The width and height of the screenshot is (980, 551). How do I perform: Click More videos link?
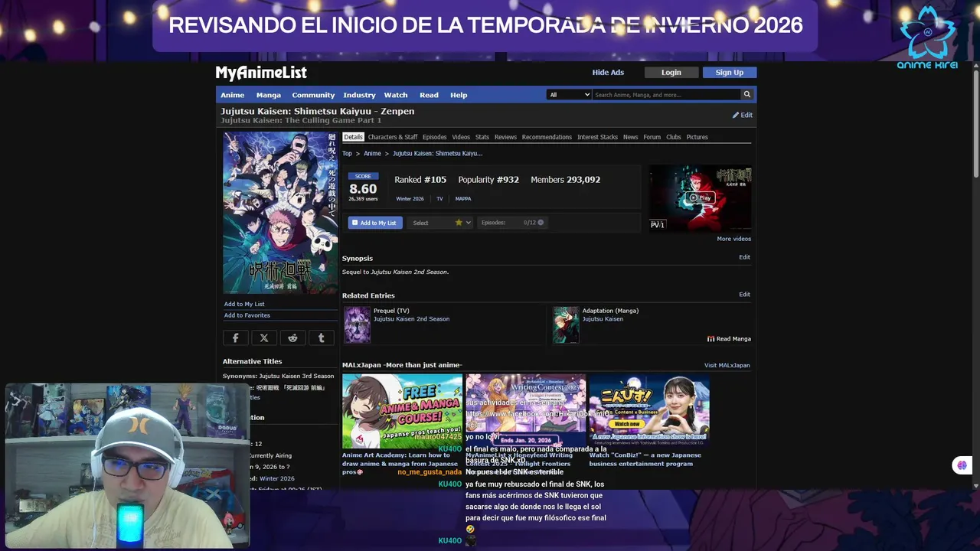[733, 239]
